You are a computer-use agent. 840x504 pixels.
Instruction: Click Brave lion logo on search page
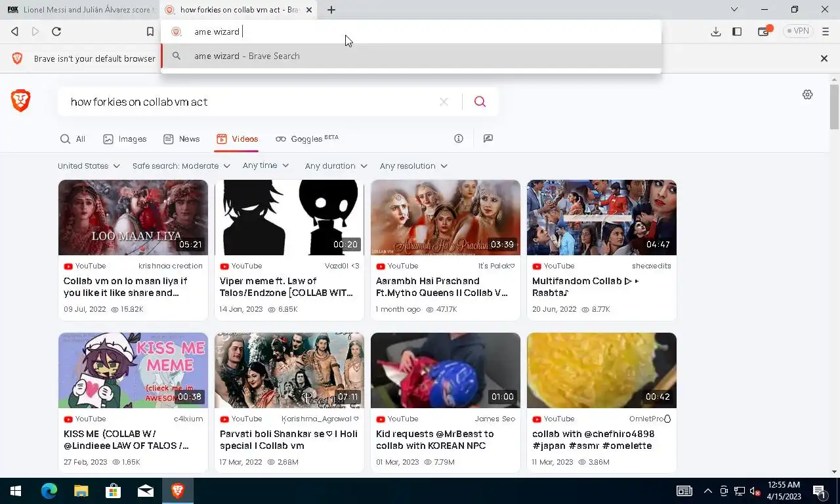[x=21, y=100]
